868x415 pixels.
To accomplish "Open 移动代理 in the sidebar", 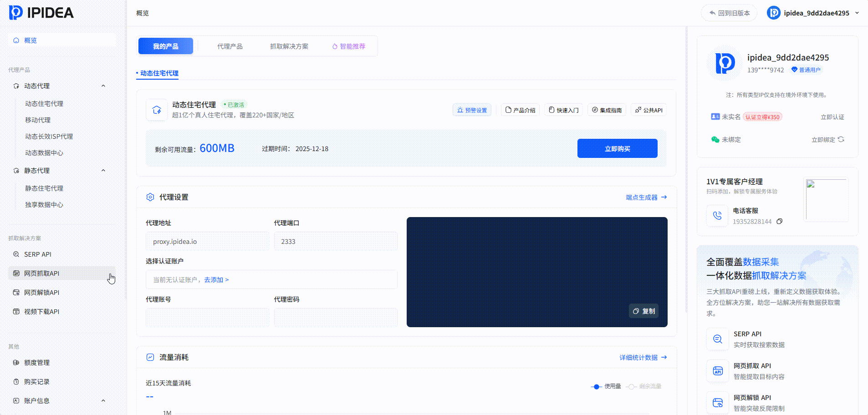I will click(x=38, y=120).
